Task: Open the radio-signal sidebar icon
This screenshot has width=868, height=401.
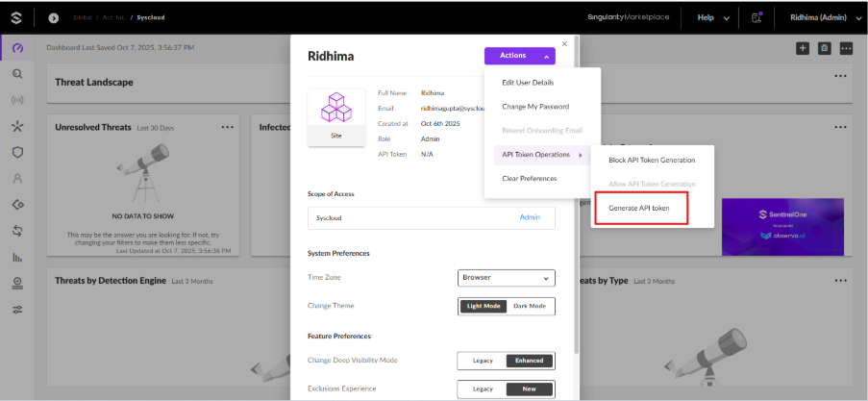Action: tap(17, 100)
